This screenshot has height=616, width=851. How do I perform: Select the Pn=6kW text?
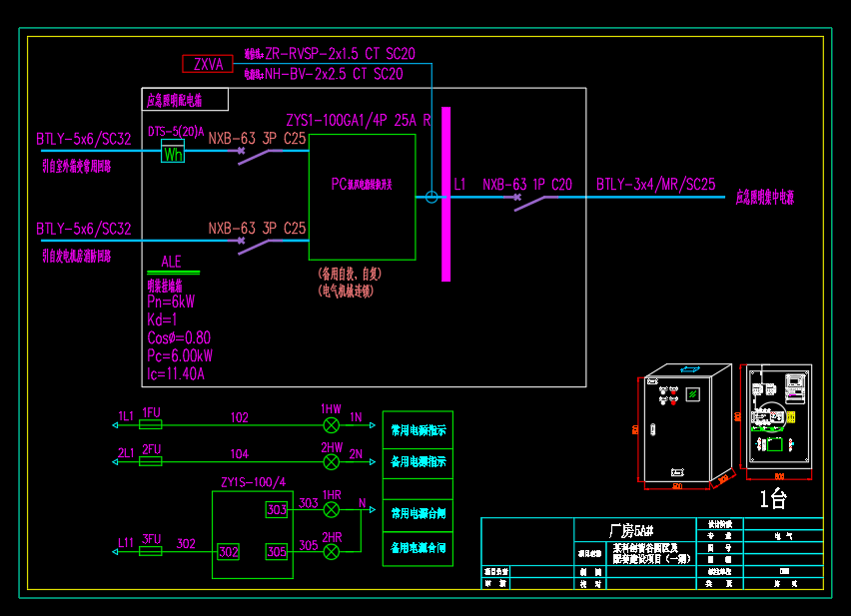tap(171, 303)
